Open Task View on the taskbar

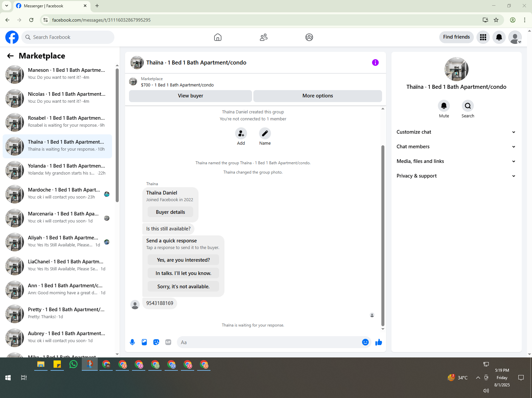coord(24,378)
